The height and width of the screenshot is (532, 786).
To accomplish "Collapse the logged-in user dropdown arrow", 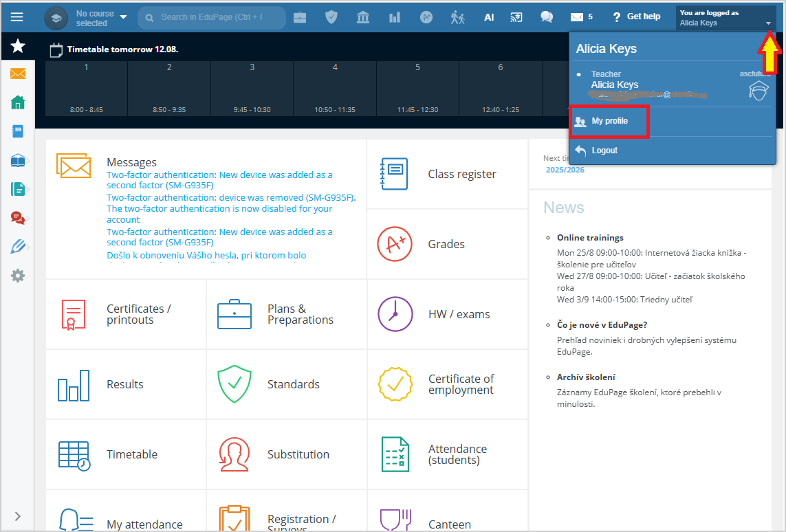I will point(768,23).
